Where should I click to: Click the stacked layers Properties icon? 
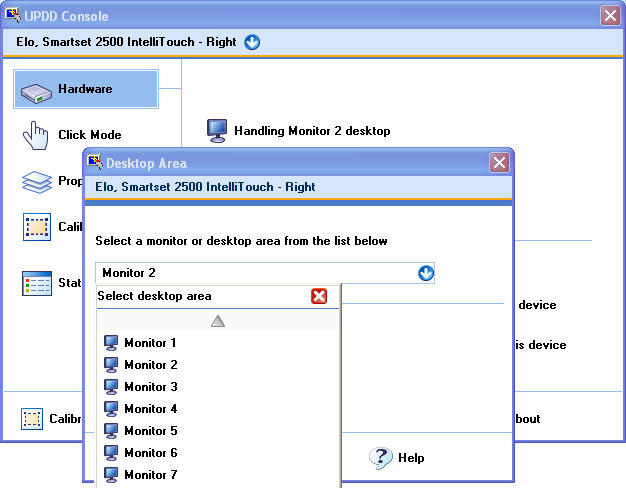click(36, 182)
